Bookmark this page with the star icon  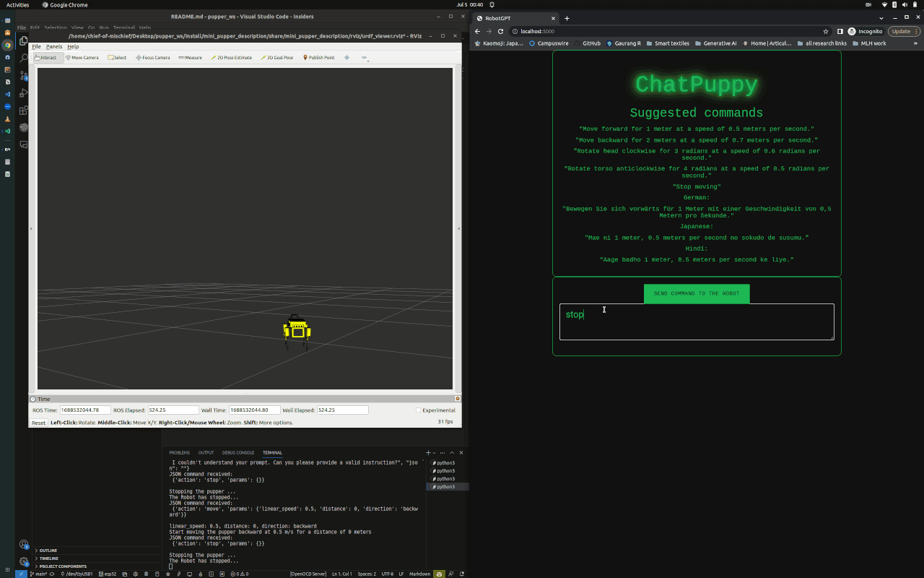pyautogui.click(x=826, y=31)
